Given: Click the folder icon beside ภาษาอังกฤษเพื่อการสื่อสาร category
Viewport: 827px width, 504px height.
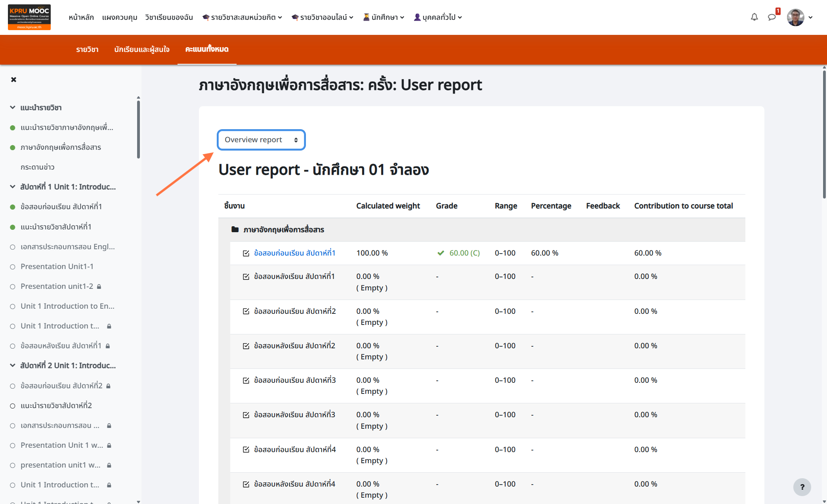Looking at the screenshot, I should [235, 229].
